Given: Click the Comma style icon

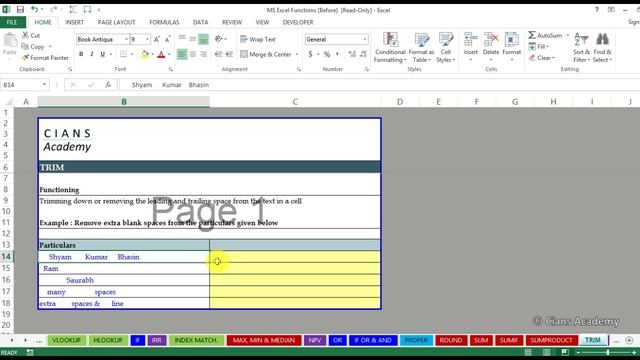Looking at the screenshot, I should 338,54.
